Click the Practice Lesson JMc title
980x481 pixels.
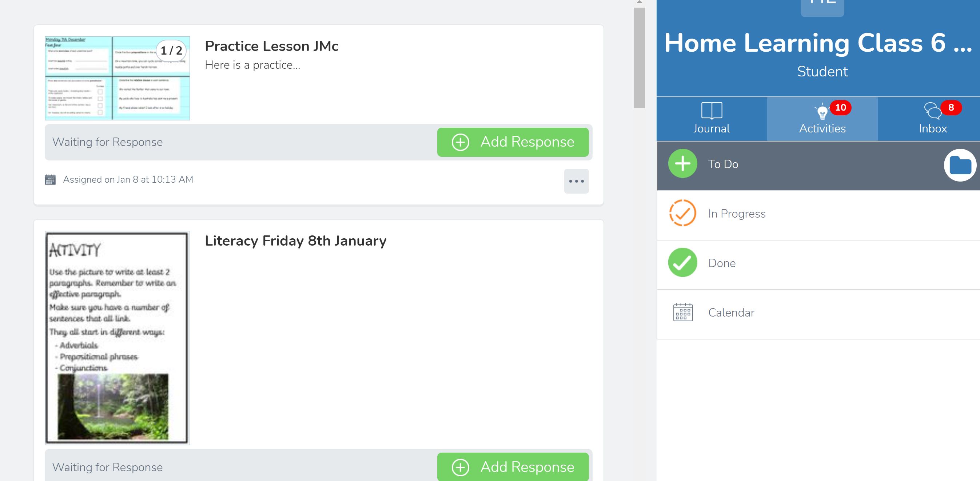pos(271,46)
